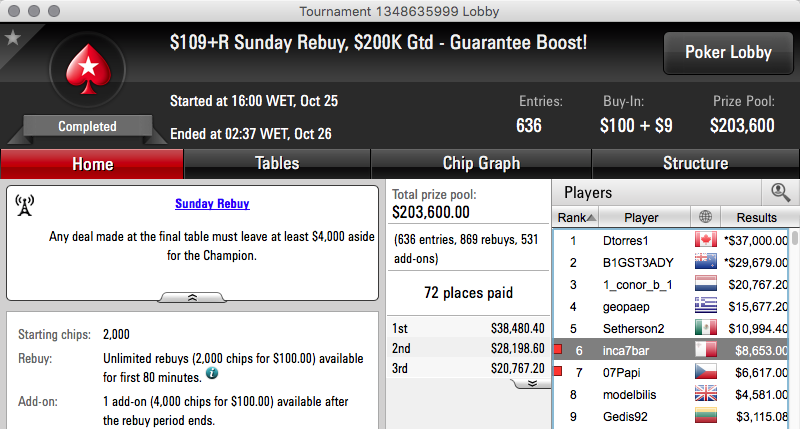Select player geopaep row
This screenshot has width=800, height=429.
tap(671, 307)
